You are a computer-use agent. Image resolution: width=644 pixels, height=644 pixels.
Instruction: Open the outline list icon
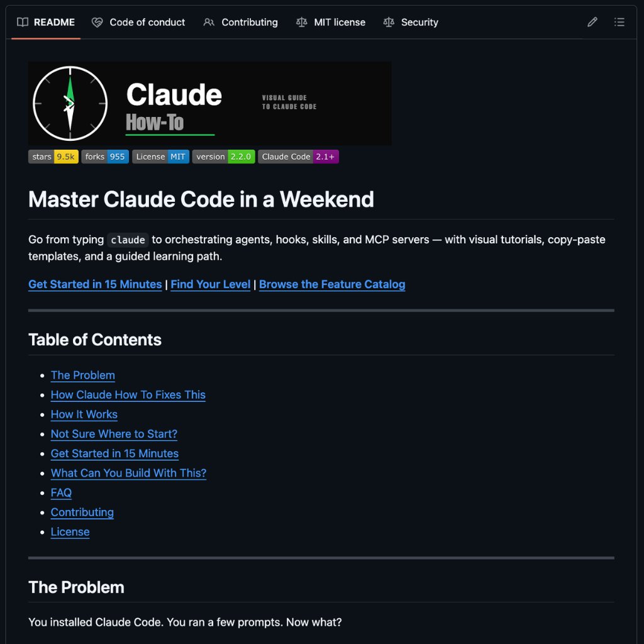[619, 22]
